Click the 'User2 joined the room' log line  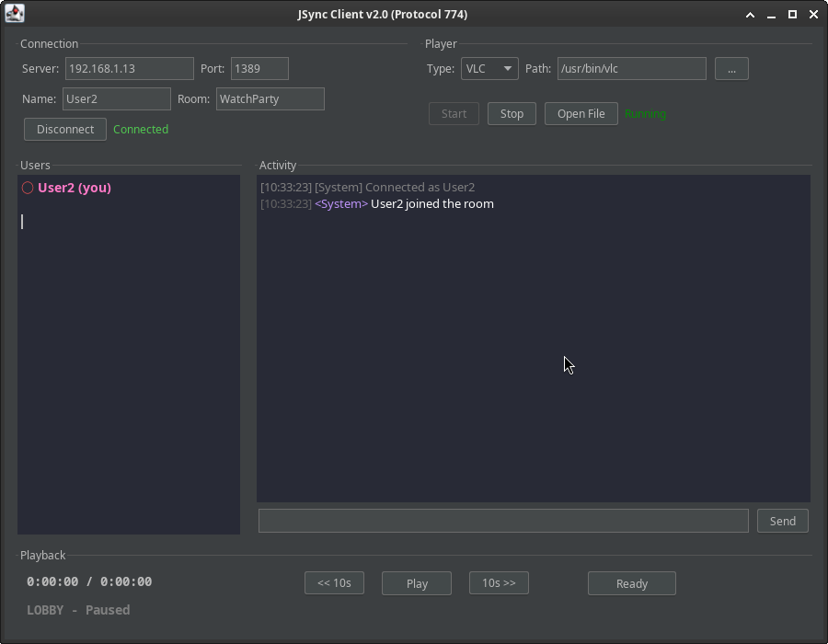(377, 203)
